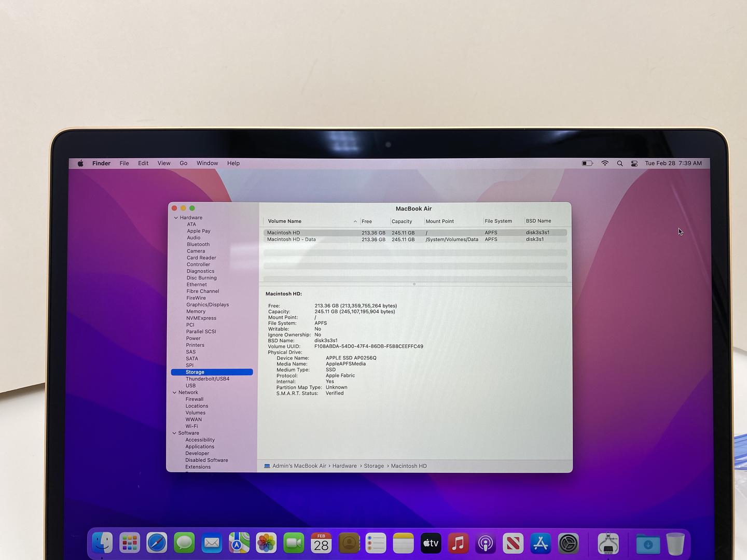Open the Trash in the Dock

click(675, 543)
